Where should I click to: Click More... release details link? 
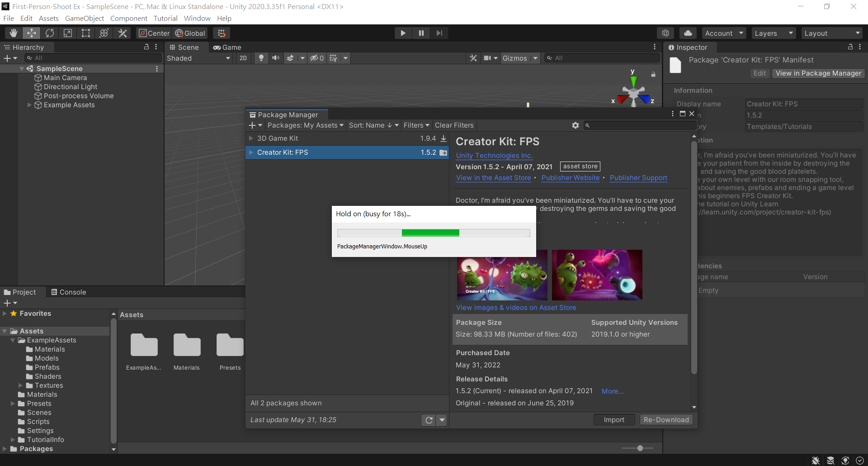[x=613, y=391]
